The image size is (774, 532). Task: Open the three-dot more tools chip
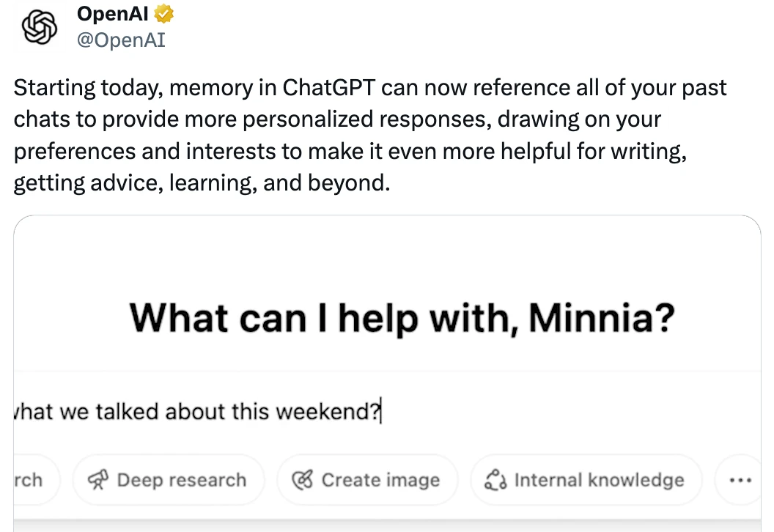[x=739, y=480]
